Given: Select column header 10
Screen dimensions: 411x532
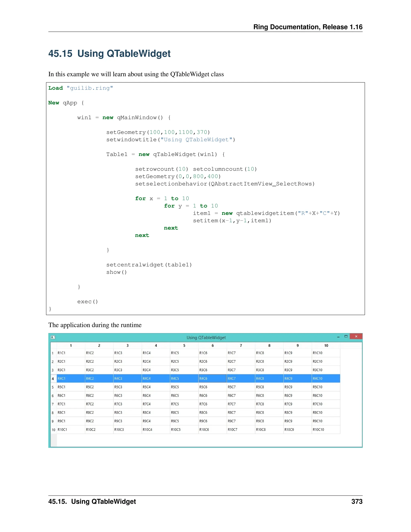Looking at the screenshot, I should click(x=326, y=345).
